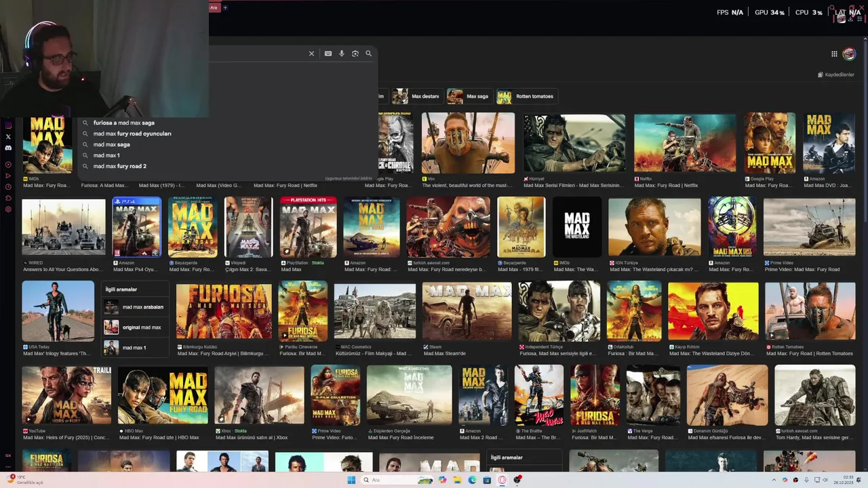The image size is (868, 488).
Task: Open the 'Mad Max: The Wasteland' IMDb image
Action: click(x=577, y=227)
